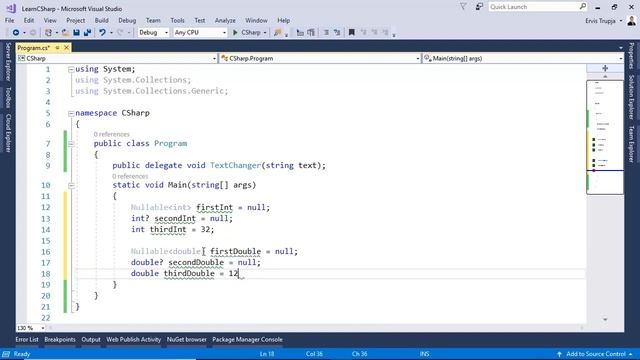
Task: Open the File menu
Action: 9,20
